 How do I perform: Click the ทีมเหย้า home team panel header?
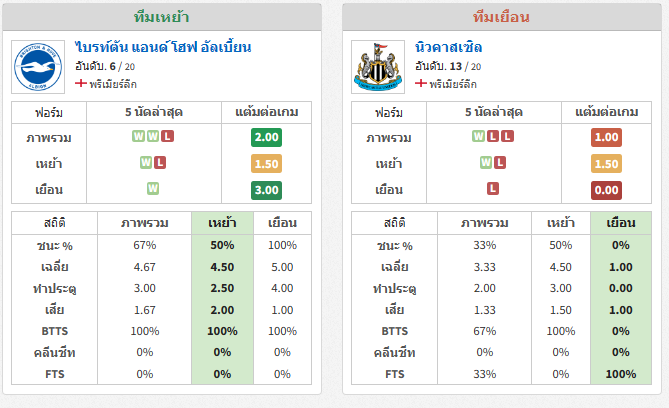162,17
